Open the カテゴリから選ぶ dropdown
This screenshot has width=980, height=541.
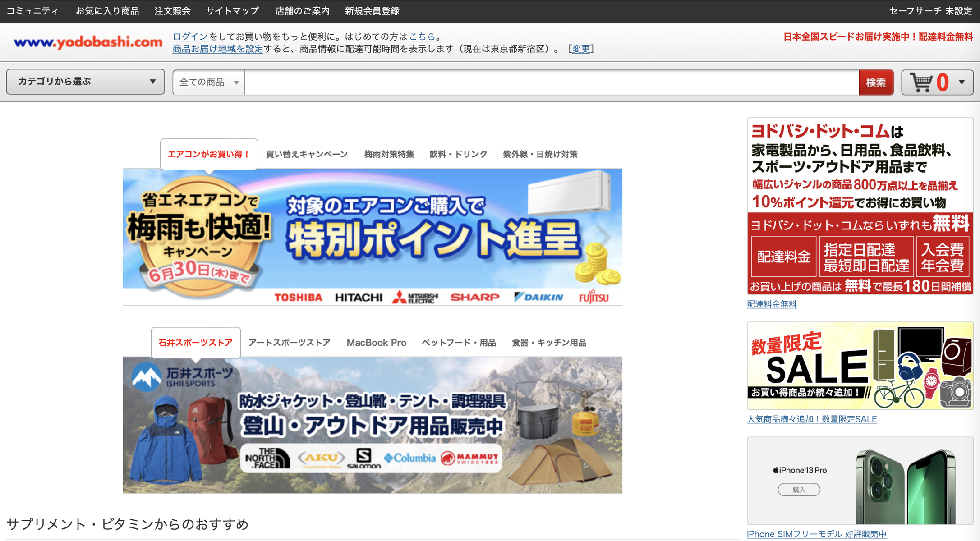(85, 82)
